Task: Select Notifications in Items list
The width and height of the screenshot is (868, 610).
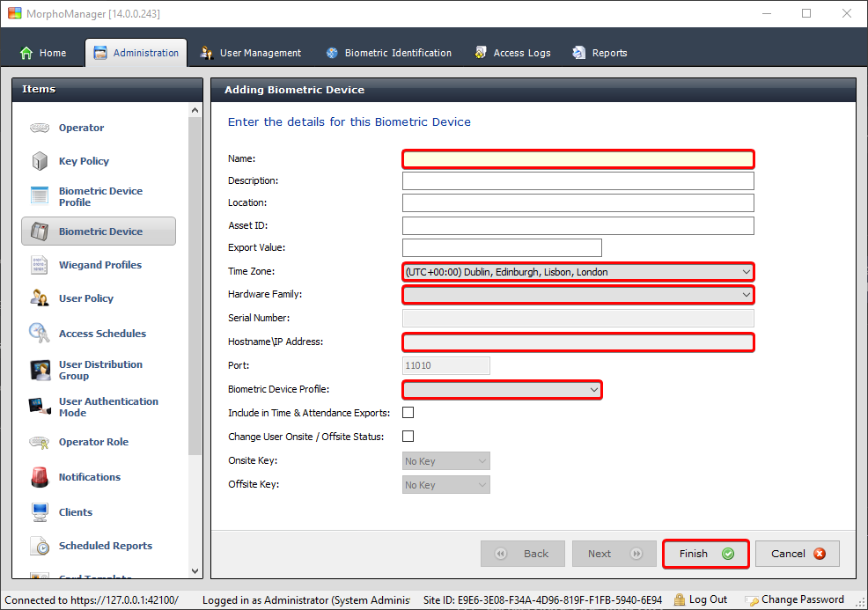Action: 99,477
